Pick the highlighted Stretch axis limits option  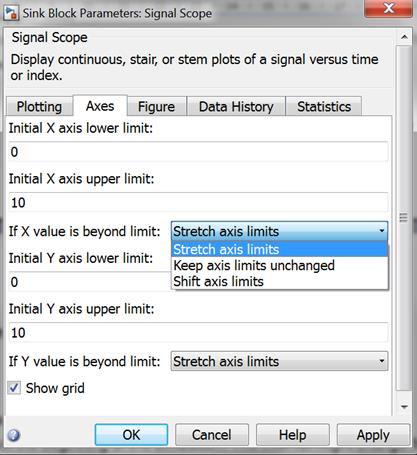click(279, 249)
